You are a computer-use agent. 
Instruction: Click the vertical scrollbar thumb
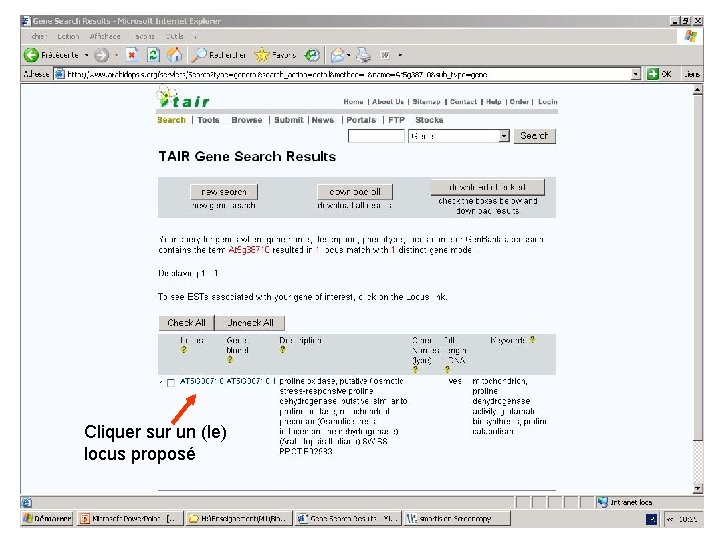(x=698, y=268)
